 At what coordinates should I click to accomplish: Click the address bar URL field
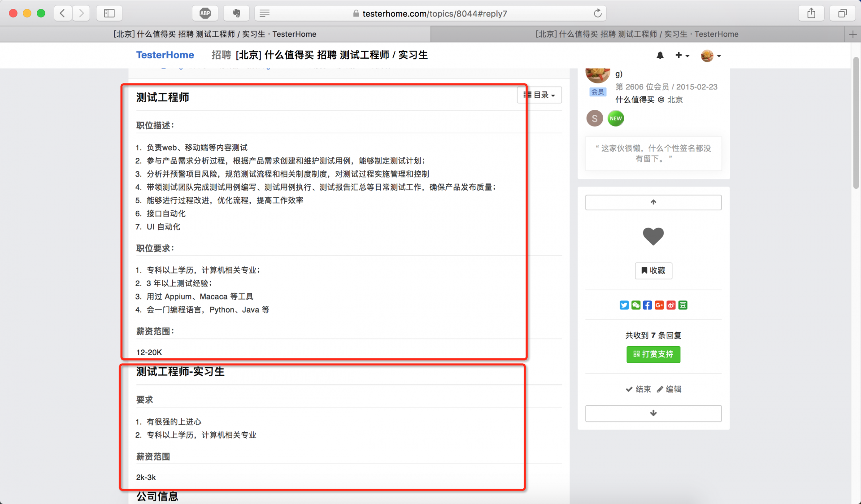430,13
